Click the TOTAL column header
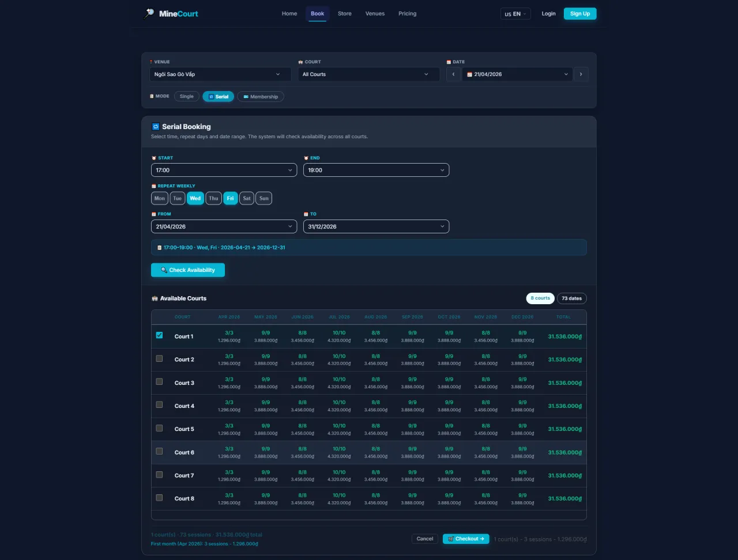 pos(564,317)
